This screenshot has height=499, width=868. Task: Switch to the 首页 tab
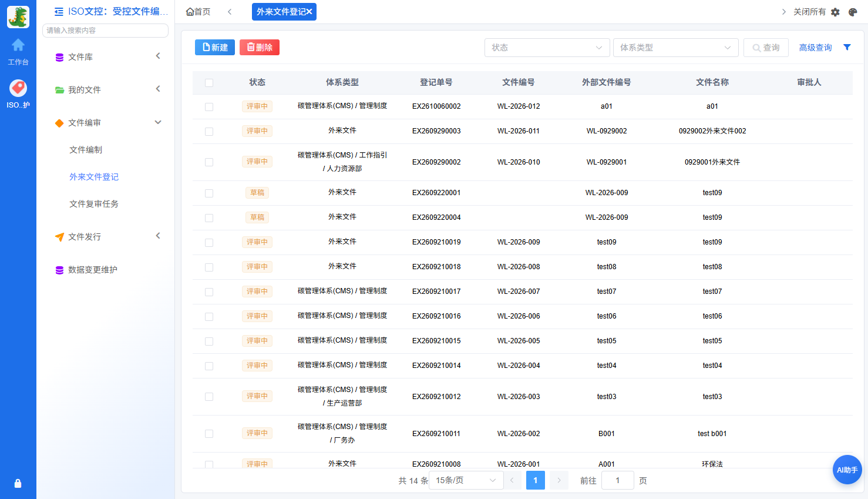[198, 12]
